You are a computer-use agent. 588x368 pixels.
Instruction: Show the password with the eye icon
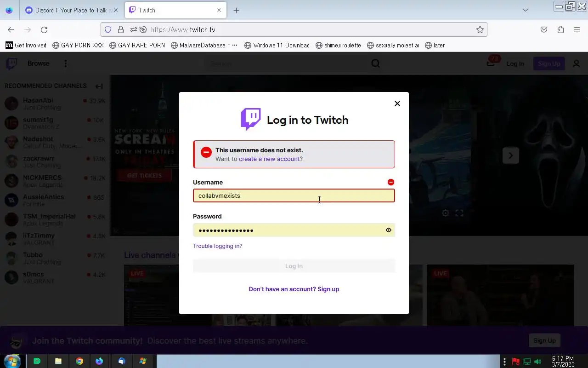389,230
